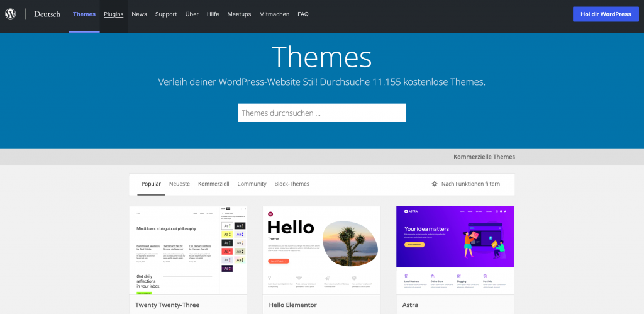Select the Community tab

coord(252,184)
